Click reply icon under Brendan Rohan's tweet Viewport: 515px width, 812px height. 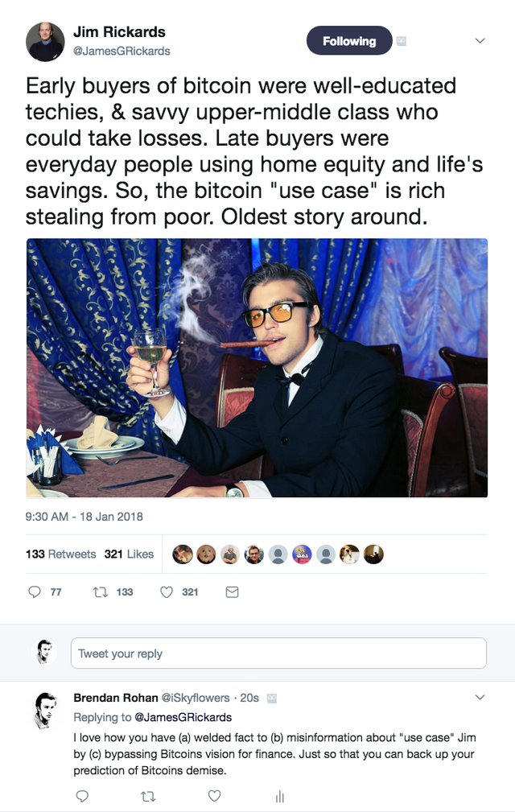(82, 796)
